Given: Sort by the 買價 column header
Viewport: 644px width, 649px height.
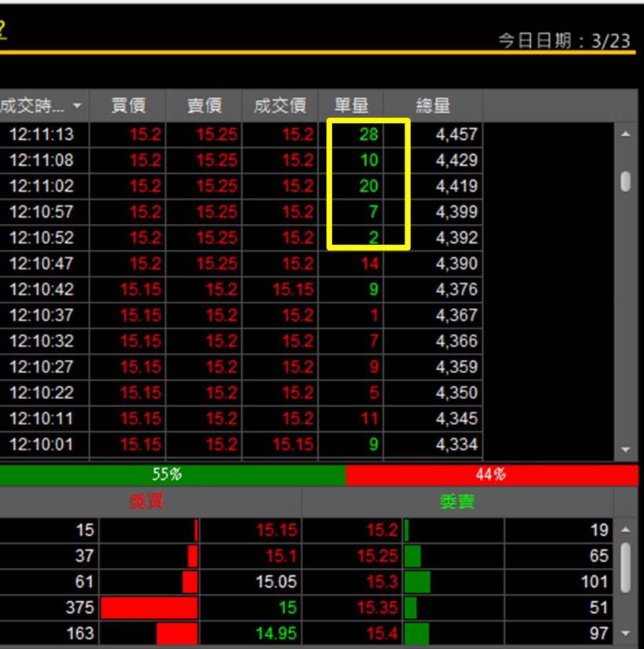Looking at the screenshot, I should coord(128,105).
